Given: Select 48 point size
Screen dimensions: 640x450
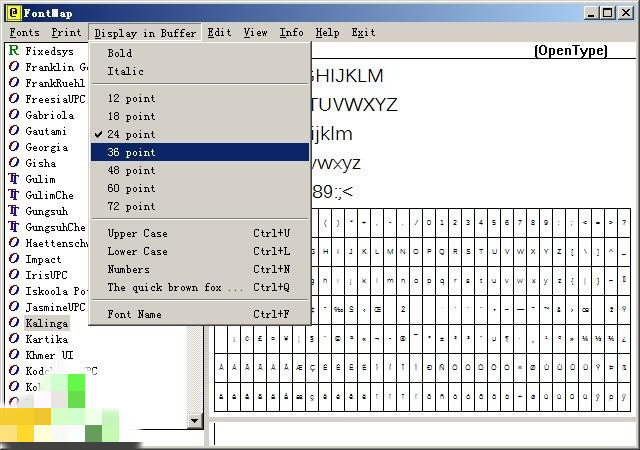Looking at the screenshot, I should (x=200, y=170).
